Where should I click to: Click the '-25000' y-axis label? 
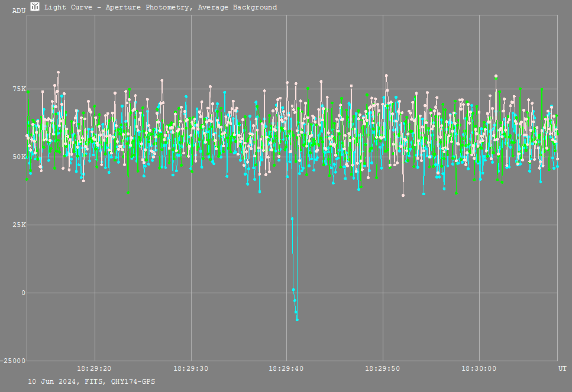click(x=13, y=361)
